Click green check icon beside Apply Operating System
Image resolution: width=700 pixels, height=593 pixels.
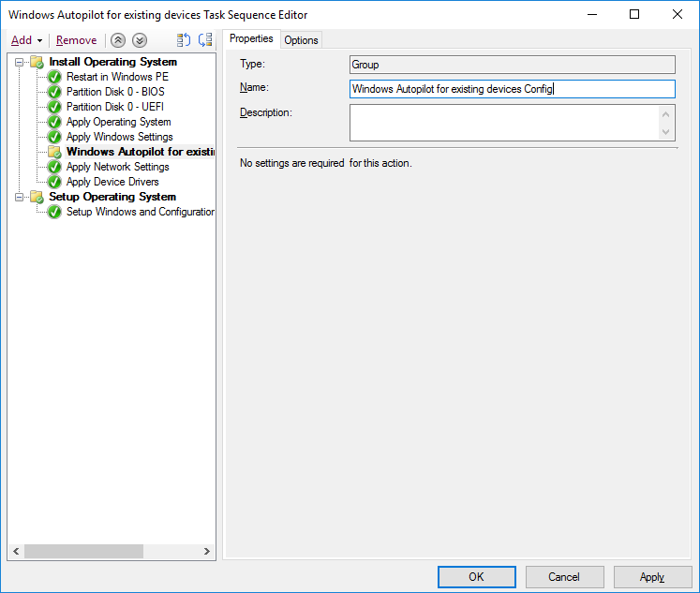[54, 123]
